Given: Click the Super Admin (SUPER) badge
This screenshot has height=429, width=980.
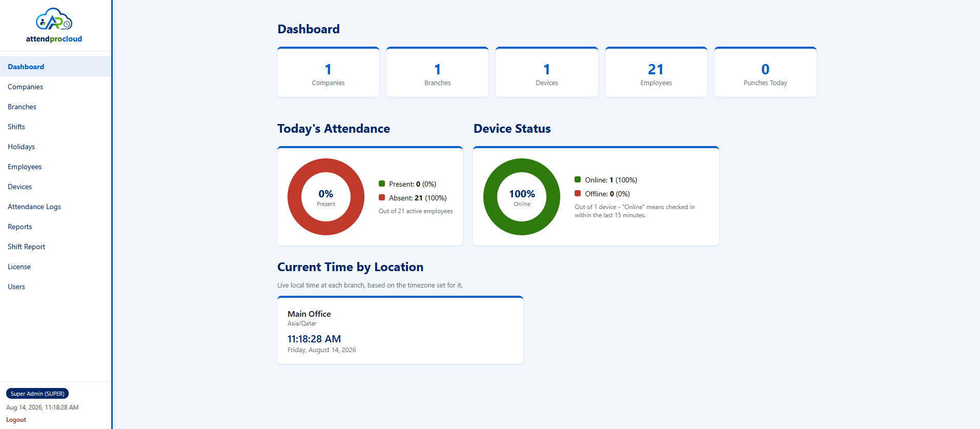Looking at the screenshot, I should (x=37, y=394).
